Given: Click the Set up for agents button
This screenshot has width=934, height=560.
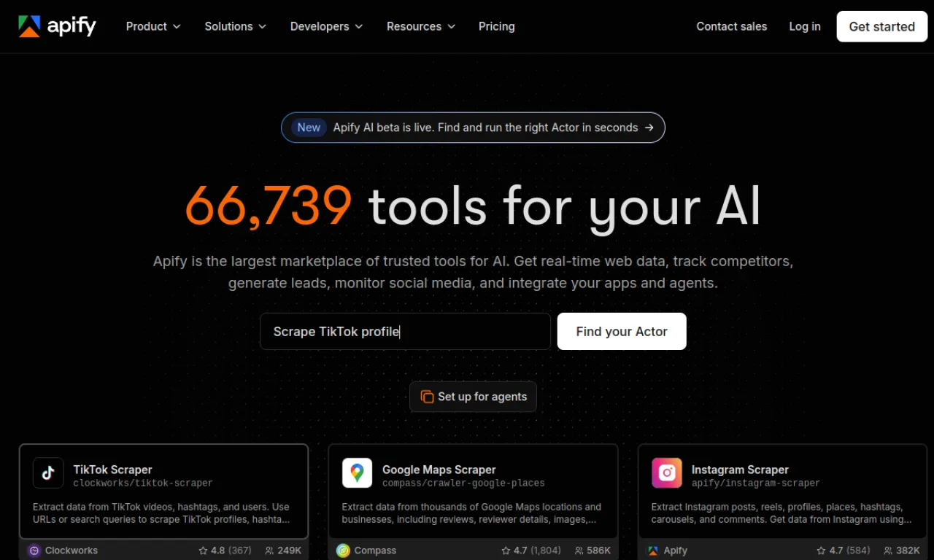Looking at the screenshot, I should click(x=473, y=397).
